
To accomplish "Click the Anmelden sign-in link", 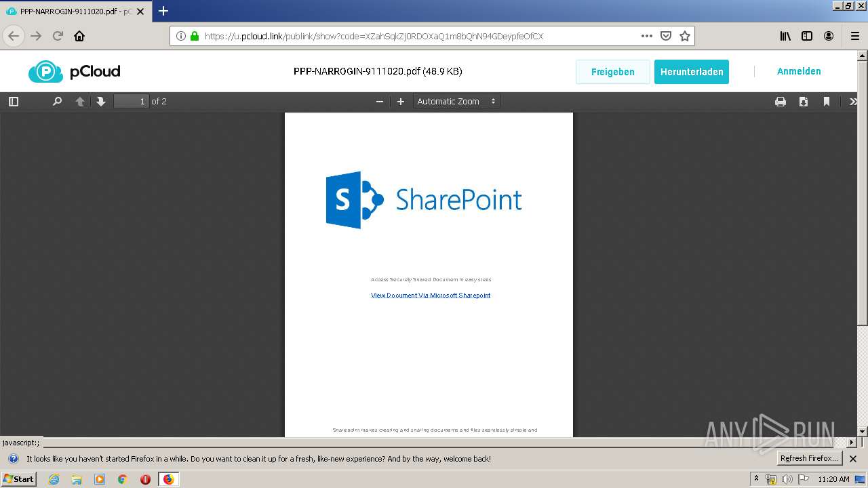I will tap(799, 71).
